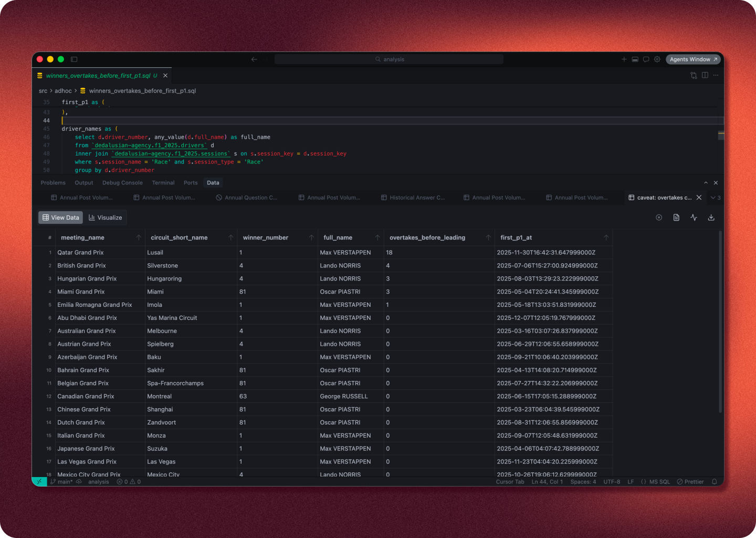Close the caveat: overtakes result tab

point(699,198)
